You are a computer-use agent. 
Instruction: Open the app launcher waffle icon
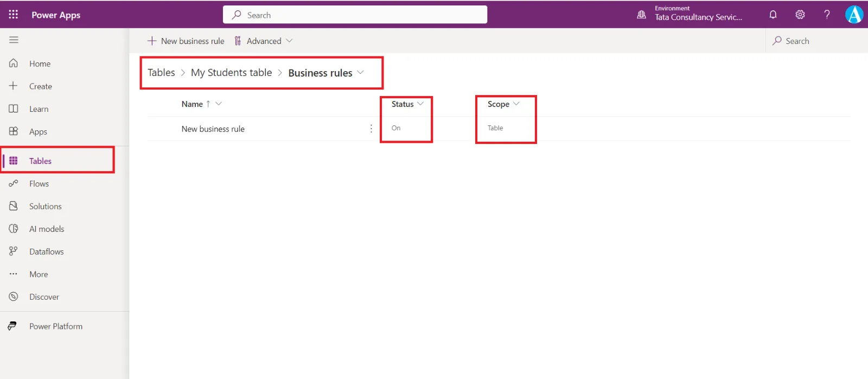[14, 15]
